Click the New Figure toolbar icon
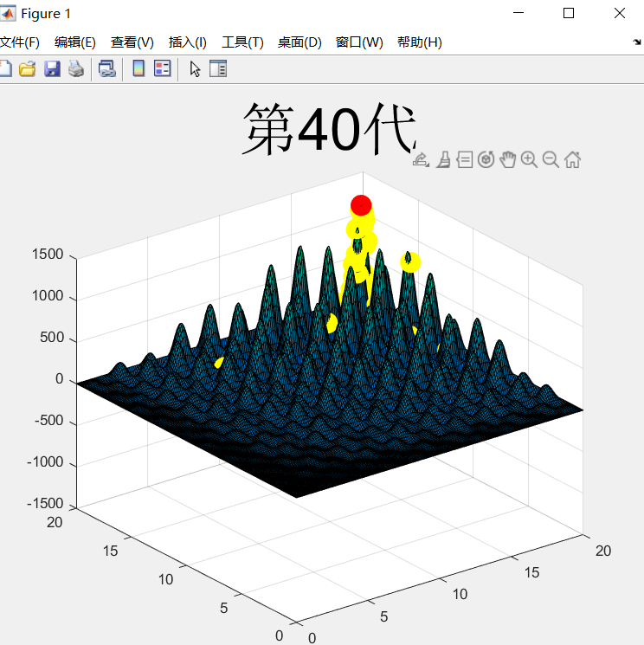 point(5,68)
